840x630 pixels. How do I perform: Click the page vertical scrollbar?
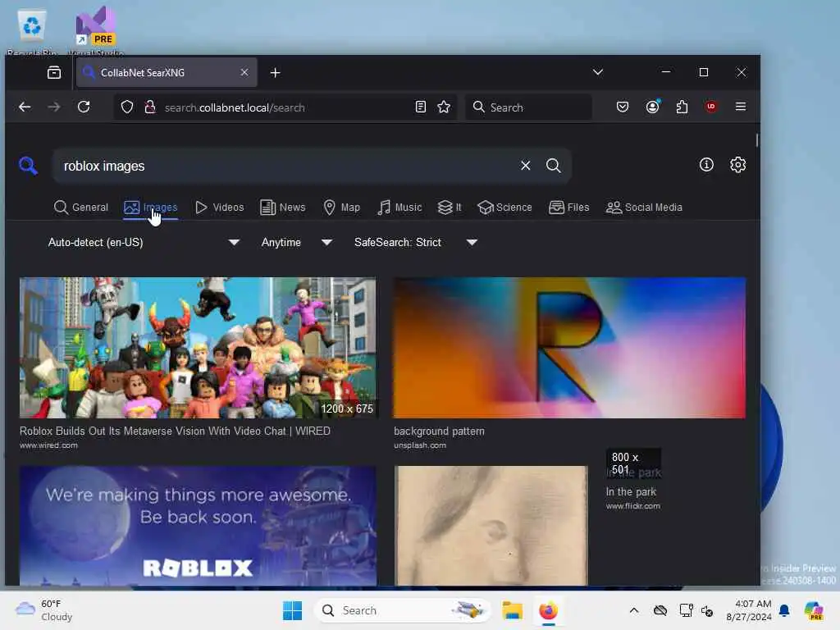coord(756,140)
